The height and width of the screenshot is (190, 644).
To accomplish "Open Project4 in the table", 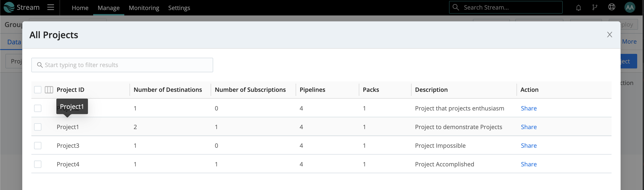I will click(x=68, y=164).
